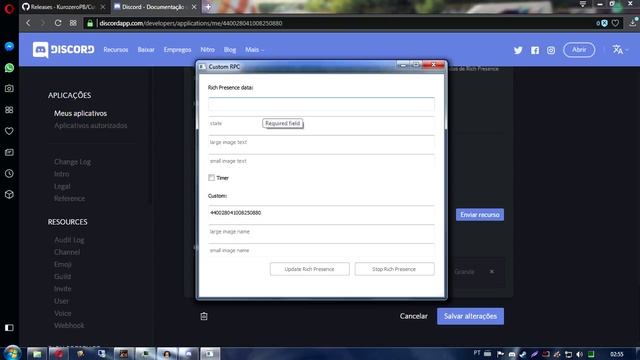Remove the Grande asset with the x

pyautogui.click(x=492, y=271)
